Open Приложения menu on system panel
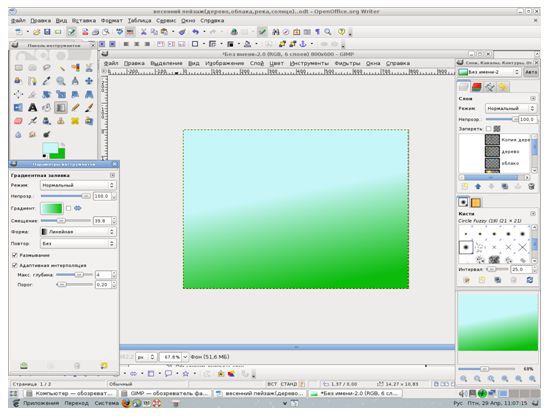548x417 pixels. [41, 403]
